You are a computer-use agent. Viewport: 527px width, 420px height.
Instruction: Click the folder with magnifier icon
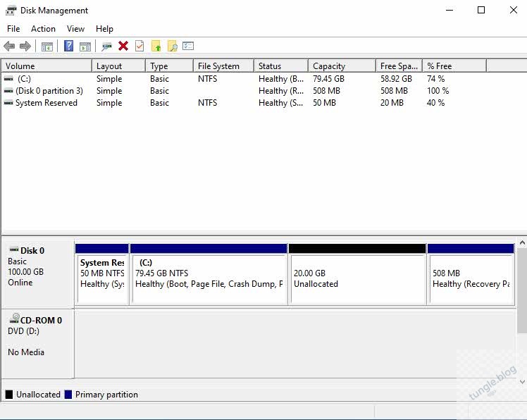pyautogui.click(x=173, y=46)
